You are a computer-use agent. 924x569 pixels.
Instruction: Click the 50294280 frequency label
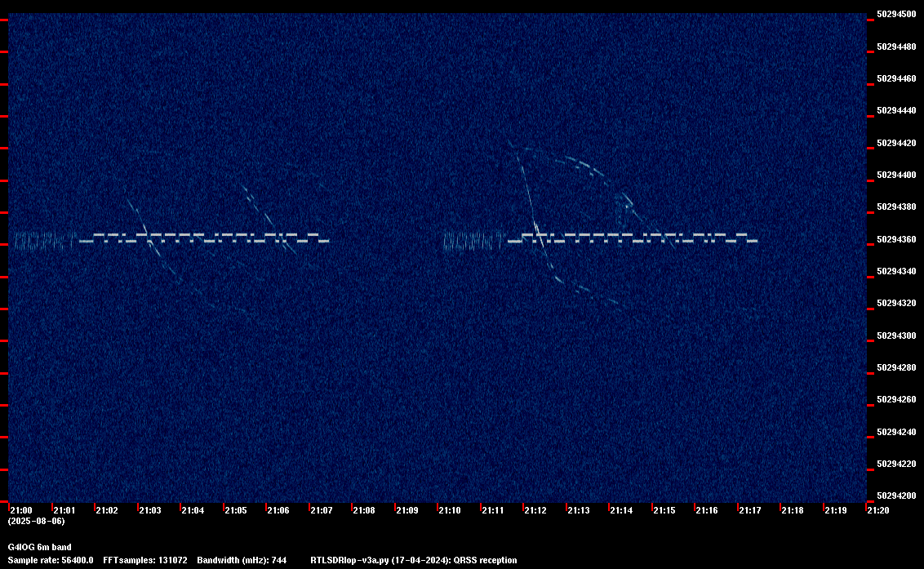(x=896, y=367)
